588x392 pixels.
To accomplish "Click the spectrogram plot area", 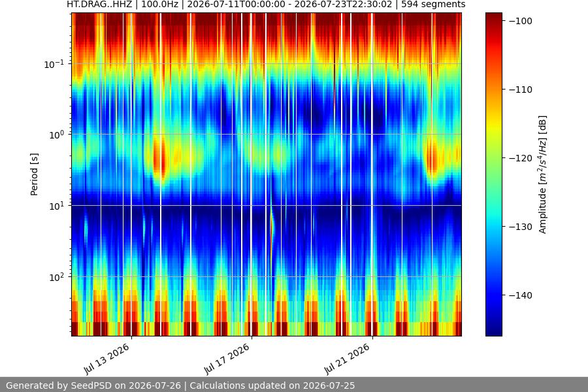I will [x=267, y=174].
